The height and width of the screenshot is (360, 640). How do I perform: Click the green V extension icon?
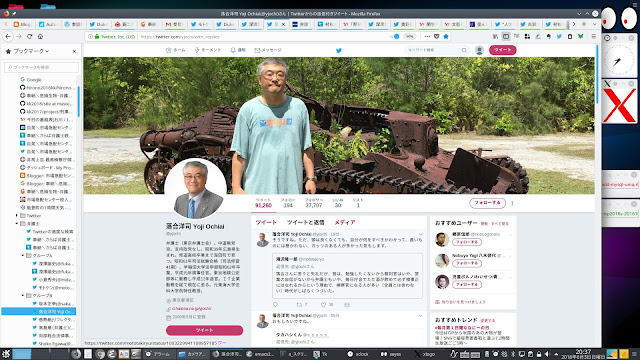[x=580, y=36]
